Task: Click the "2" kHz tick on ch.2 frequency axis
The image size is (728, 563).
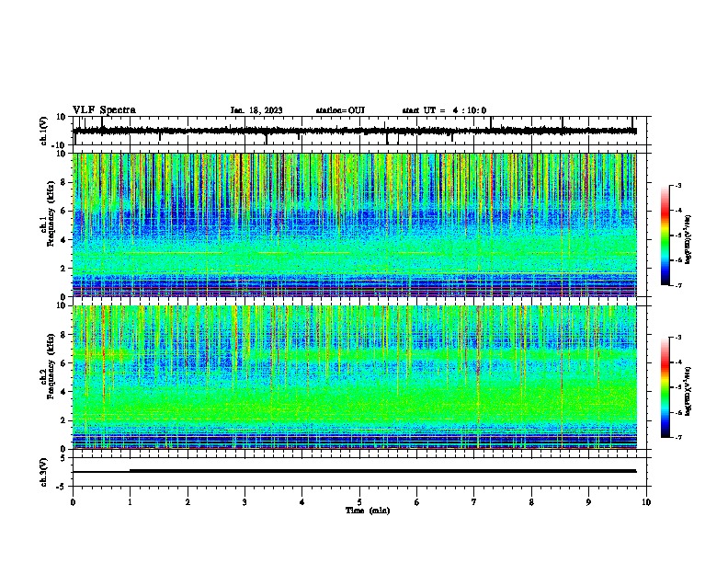Action: click(63, 420)
